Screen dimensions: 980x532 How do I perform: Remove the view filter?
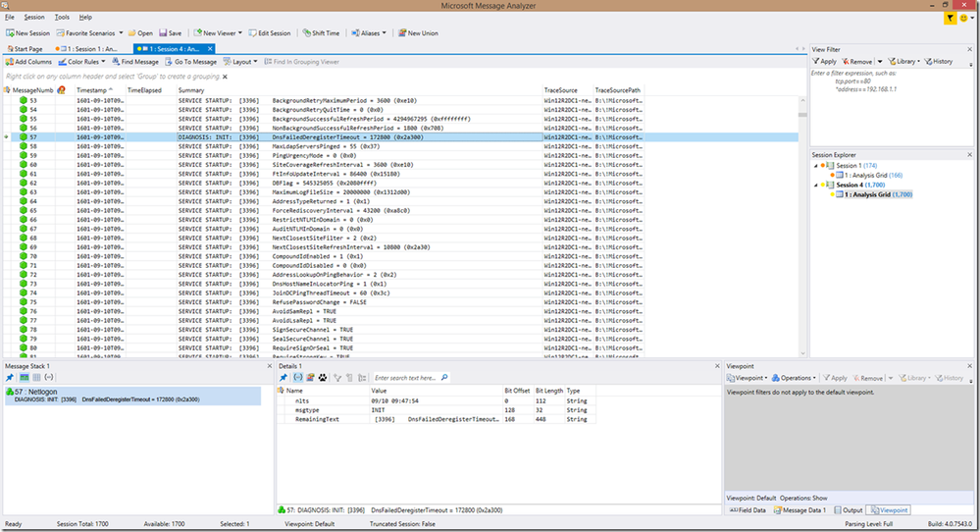(856, 61)
